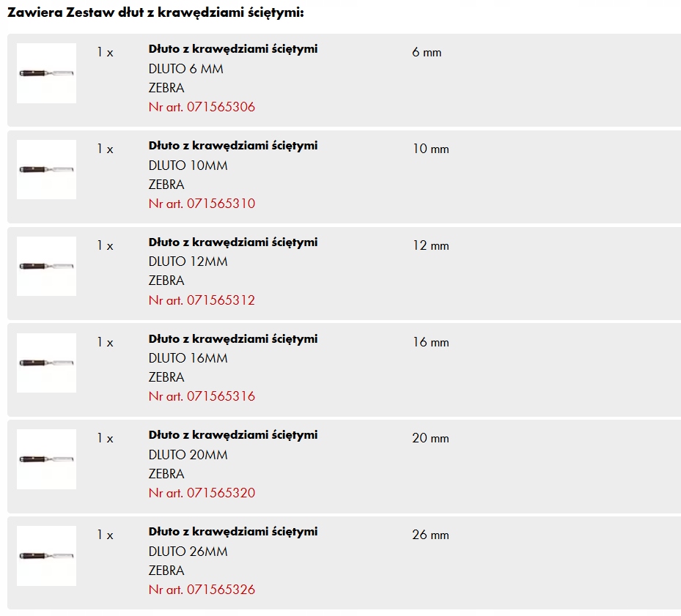Open article number 071565310 link
The width and height of the screenshot is (681, 616).
coord(202,204)
